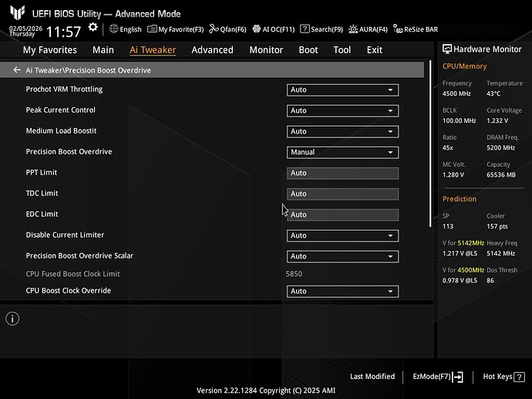
Task: Open the Prochot VRM Throttling dropdown
Action: coord(342,90)
